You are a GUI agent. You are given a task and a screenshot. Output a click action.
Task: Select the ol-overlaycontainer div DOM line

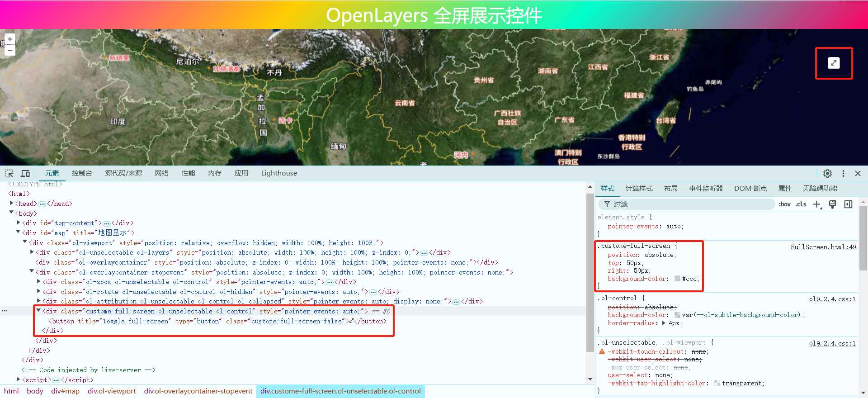click(x=267, y=262)
